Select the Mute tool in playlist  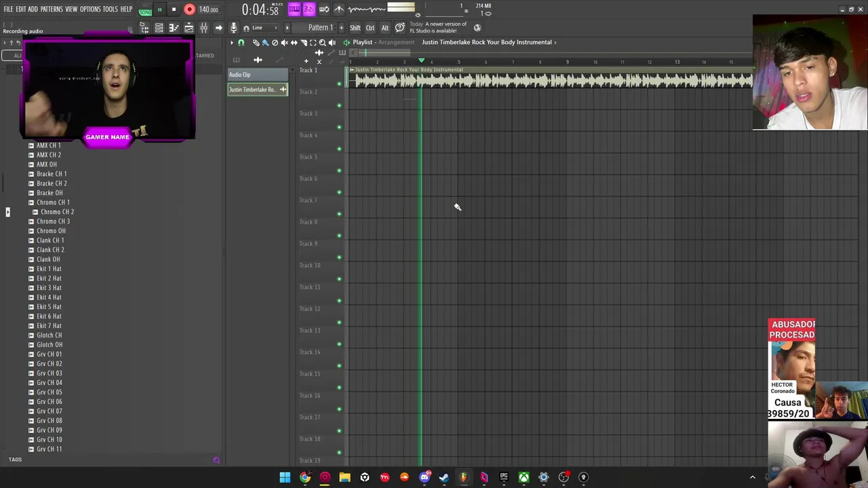[x=284, y=43]
